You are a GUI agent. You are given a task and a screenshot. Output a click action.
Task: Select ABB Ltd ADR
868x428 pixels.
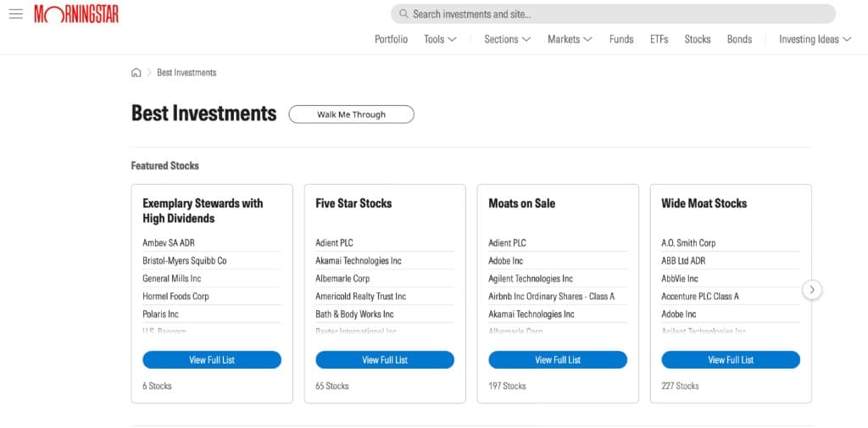click(683, 261)
